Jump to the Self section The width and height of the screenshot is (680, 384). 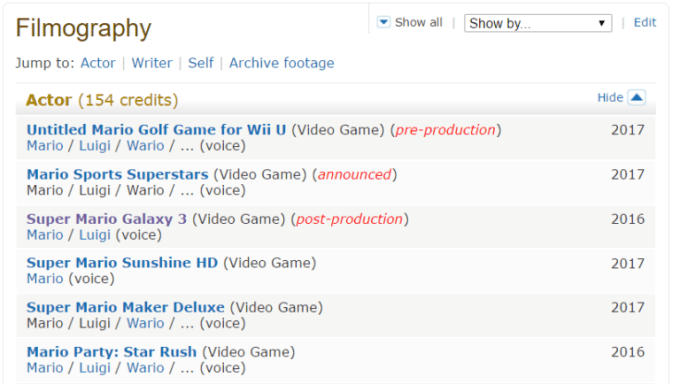[x=200, y=63]
